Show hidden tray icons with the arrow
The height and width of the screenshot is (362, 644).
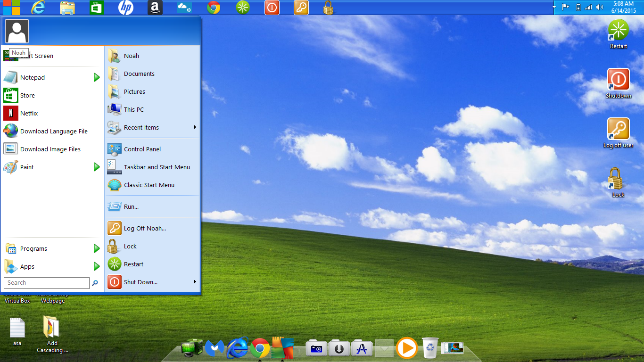click(x=554, y=7)
